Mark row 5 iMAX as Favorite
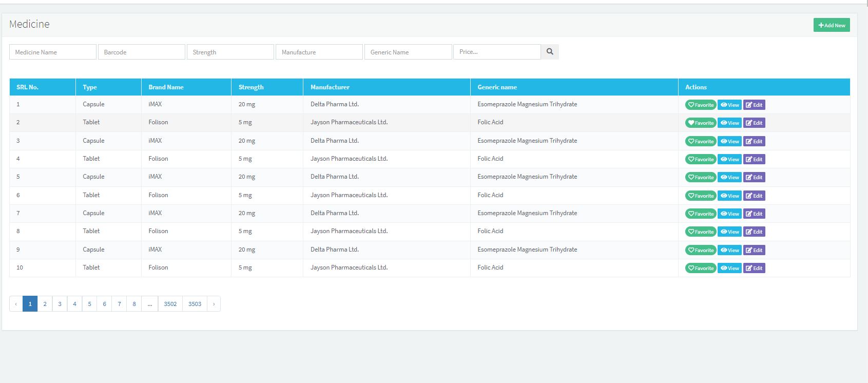Viewport: 868px width, 383px height. pos(700,177)
